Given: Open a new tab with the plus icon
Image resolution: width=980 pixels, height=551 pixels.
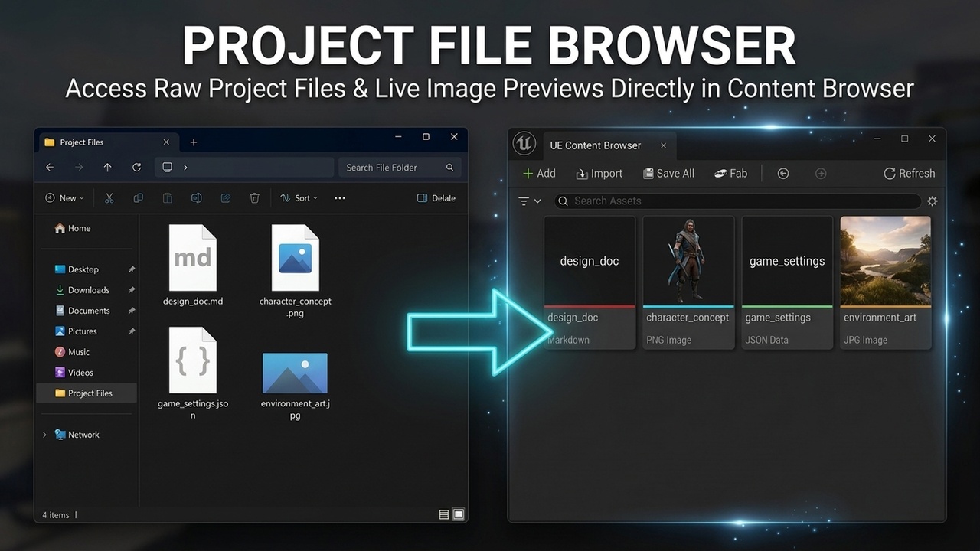Looking at the screenshot, I should (x=194, y=142).
